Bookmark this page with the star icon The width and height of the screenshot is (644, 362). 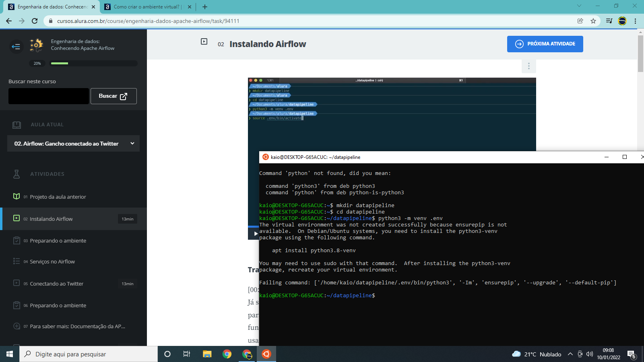[x=593, y=21]
